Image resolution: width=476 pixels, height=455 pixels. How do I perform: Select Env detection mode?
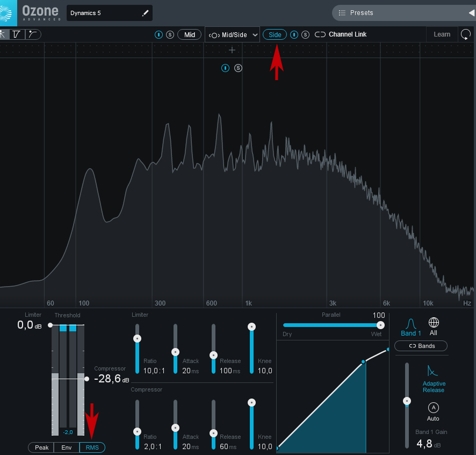click(x=67, y=447)
